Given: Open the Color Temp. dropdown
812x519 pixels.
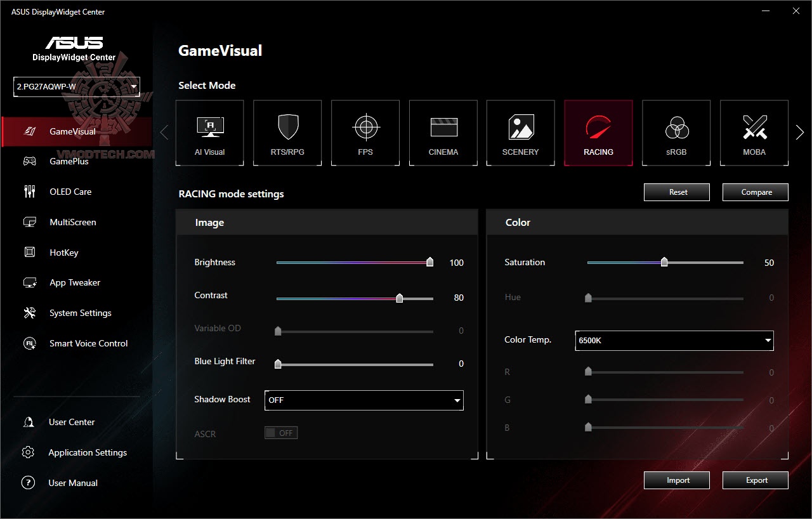Looking at the screenshot, I should 674,340.
